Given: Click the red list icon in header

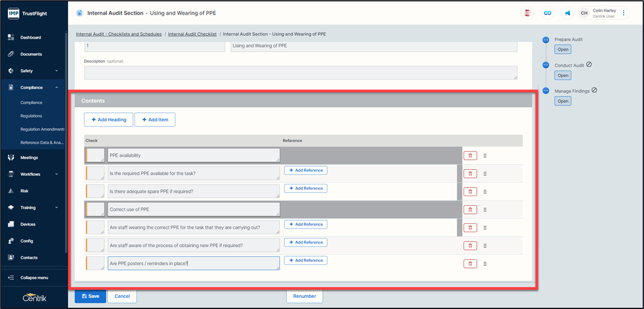Looking at the screenshot, I should [x=527, y=13].
